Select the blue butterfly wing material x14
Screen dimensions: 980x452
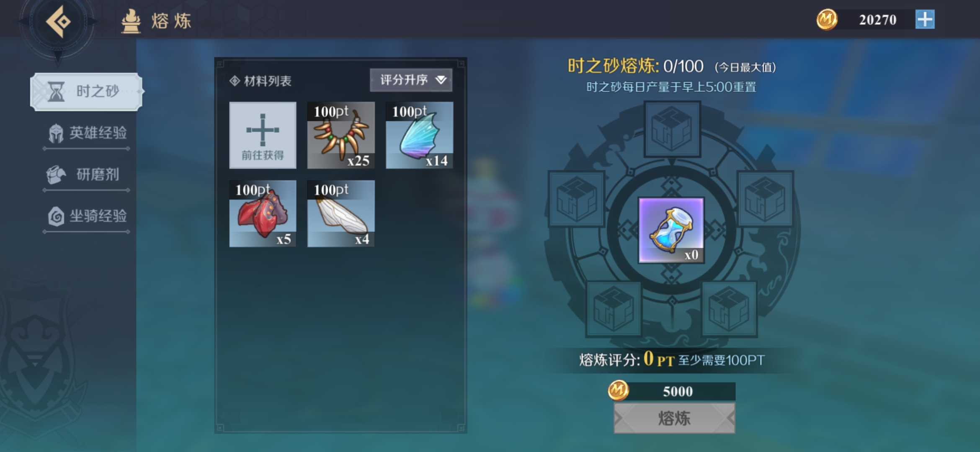coord(419,135)
